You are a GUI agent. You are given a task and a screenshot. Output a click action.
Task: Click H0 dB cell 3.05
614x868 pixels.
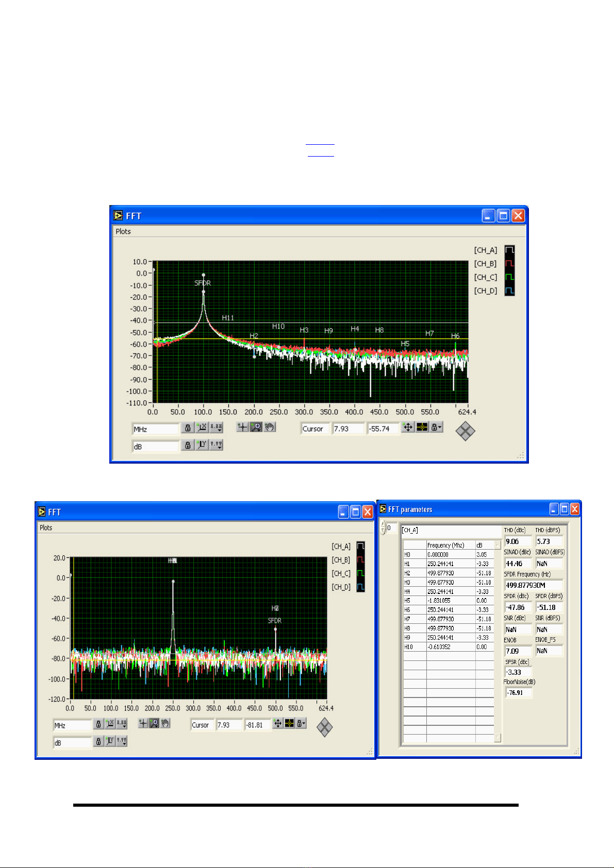click(485, 554)
